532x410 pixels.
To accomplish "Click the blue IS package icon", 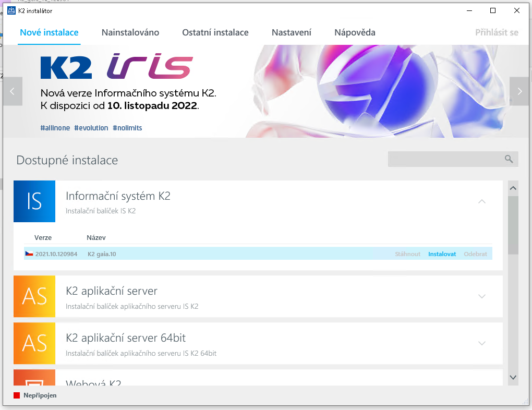I will (x=34, y=201).
